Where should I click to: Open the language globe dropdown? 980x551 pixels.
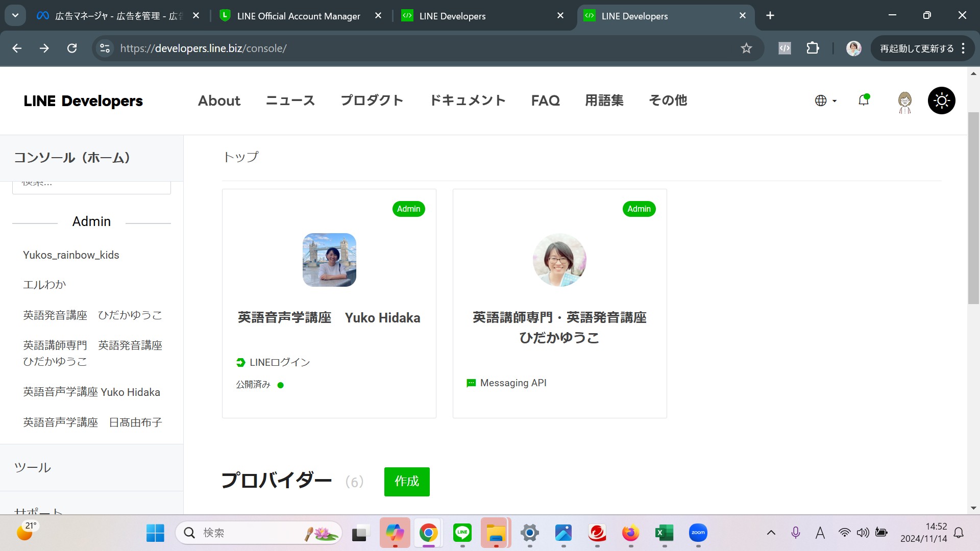(x=825, y=101)
